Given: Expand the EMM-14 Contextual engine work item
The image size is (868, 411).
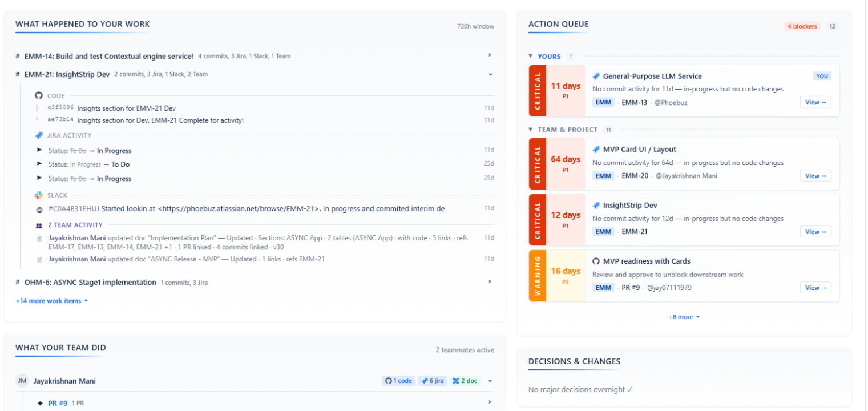Looking at the screenshot, I should 489,55.
